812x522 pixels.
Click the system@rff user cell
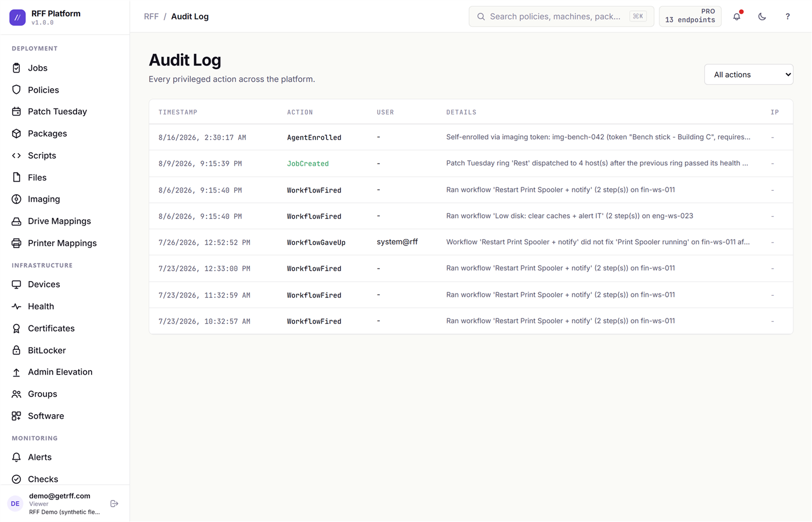[x=397, y=242]
